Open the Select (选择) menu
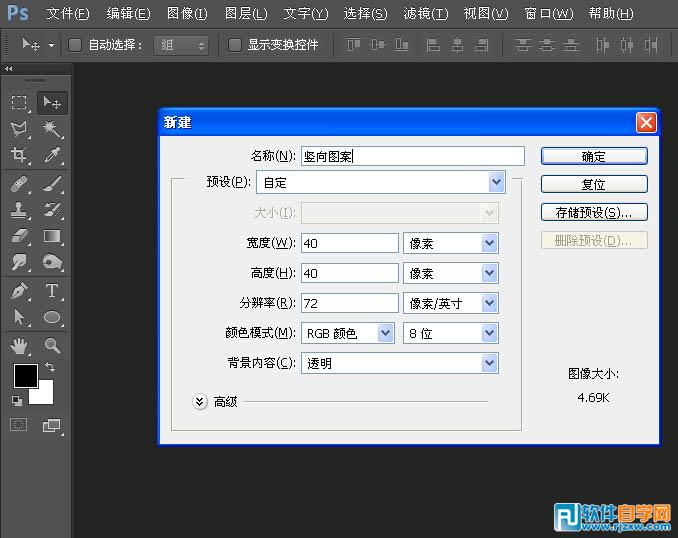The width and height of the screenshot is (678, 538). [x=365, y=13]
